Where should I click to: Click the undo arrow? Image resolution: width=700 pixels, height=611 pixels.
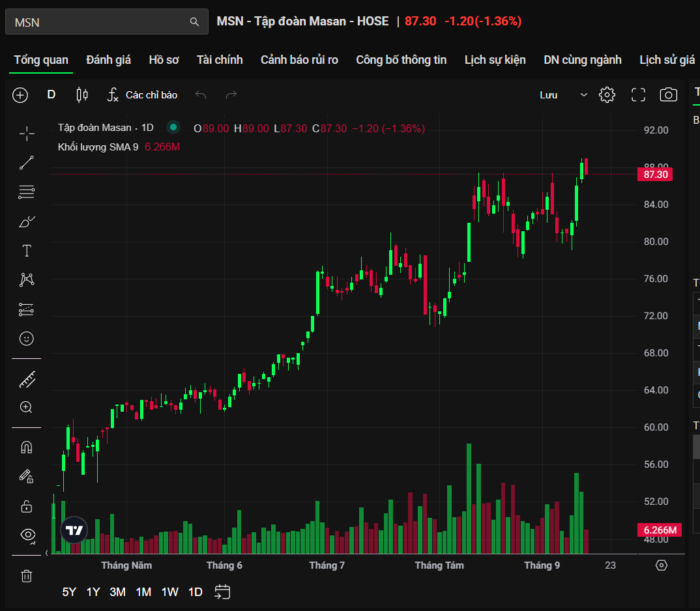pyautogui.click(x=201, y=94)
